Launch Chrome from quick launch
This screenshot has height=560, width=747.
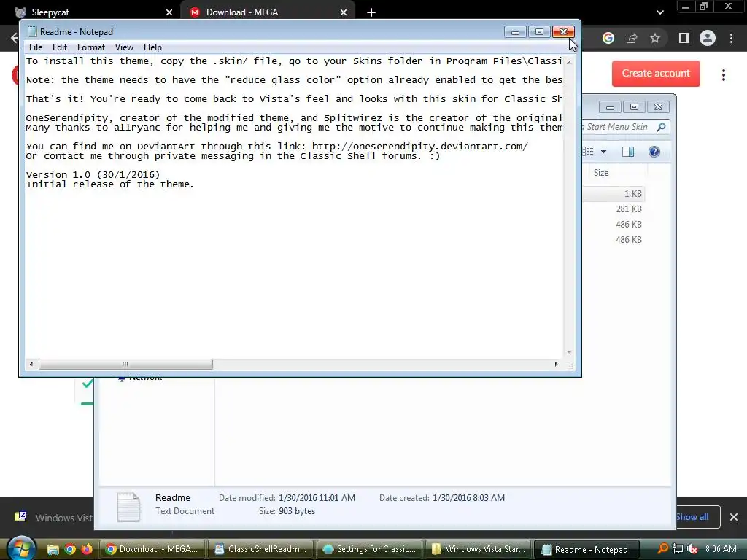click(70, 550)
